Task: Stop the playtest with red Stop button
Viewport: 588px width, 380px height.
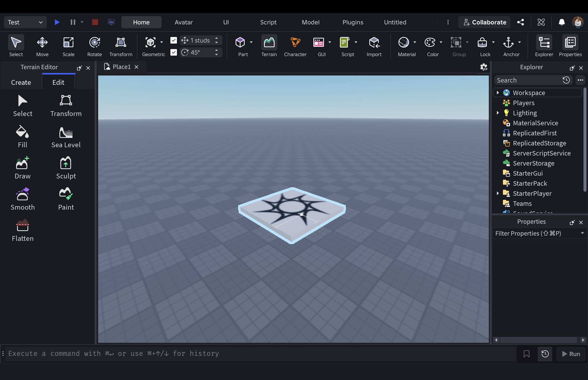Action: (x=95, y=22)
